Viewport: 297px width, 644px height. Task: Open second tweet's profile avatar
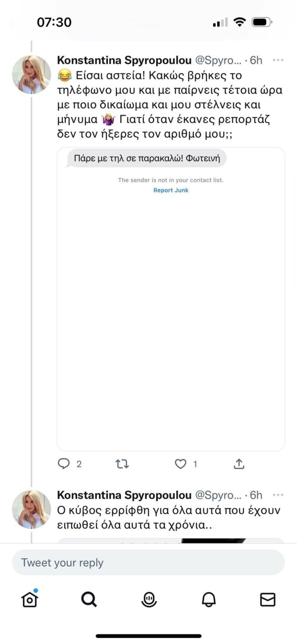[31, 509]
